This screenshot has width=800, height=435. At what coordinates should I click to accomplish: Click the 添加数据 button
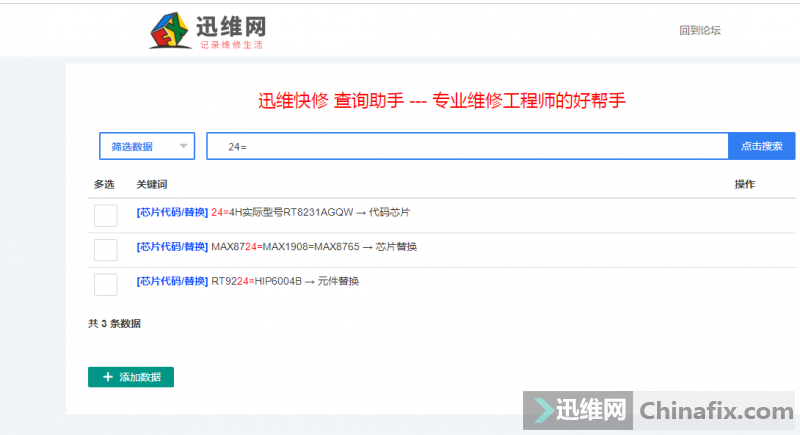[131, 377]
